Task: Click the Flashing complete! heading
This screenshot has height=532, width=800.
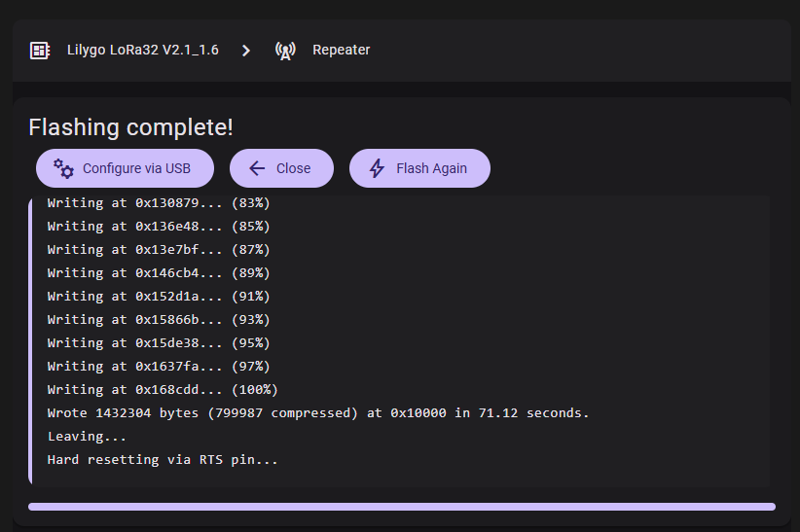Action: coord(131,127)
